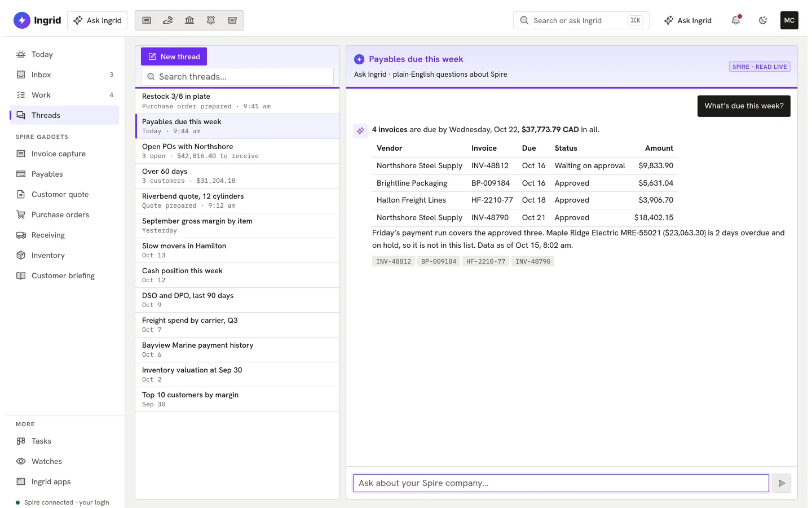Open Work in the sidebar
The height and width of the screenshot is (508, 812).
64,95
